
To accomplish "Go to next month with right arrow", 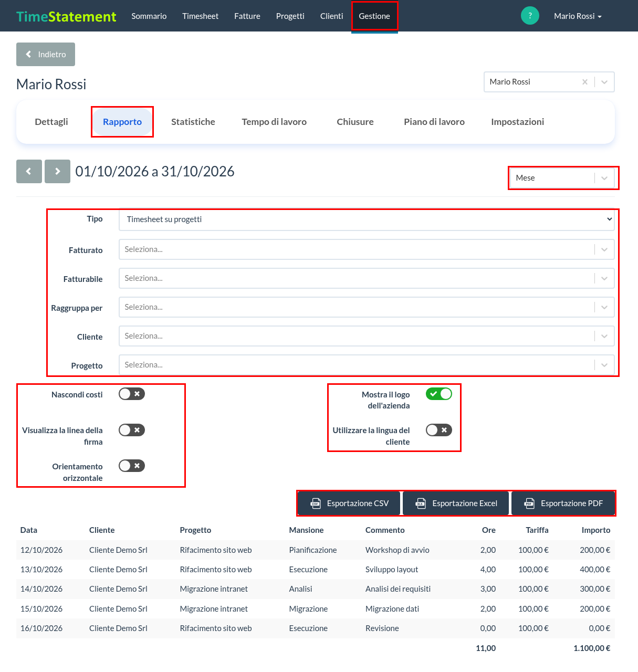I will 57,171.
